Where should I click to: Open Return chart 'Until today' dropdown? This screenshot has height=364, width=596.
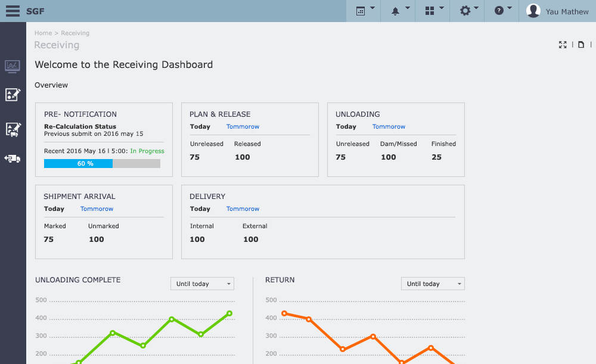[x=433, y=284]
